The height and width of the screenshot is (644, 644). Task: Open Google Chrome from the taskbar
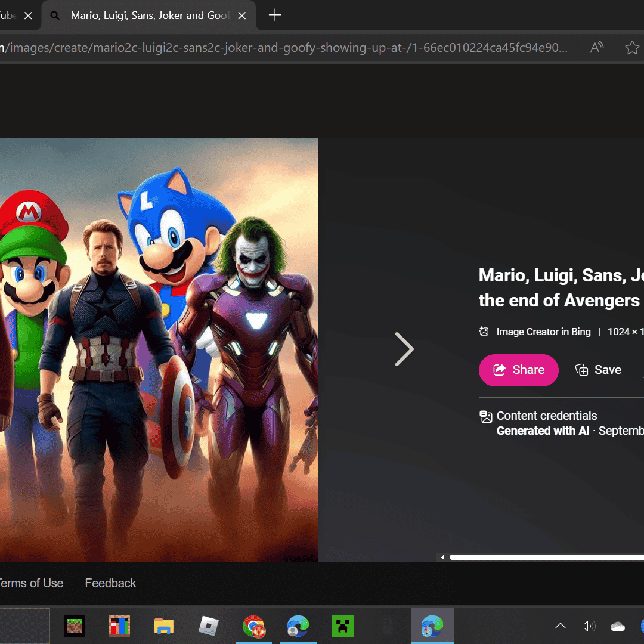[x=253, y=626]
